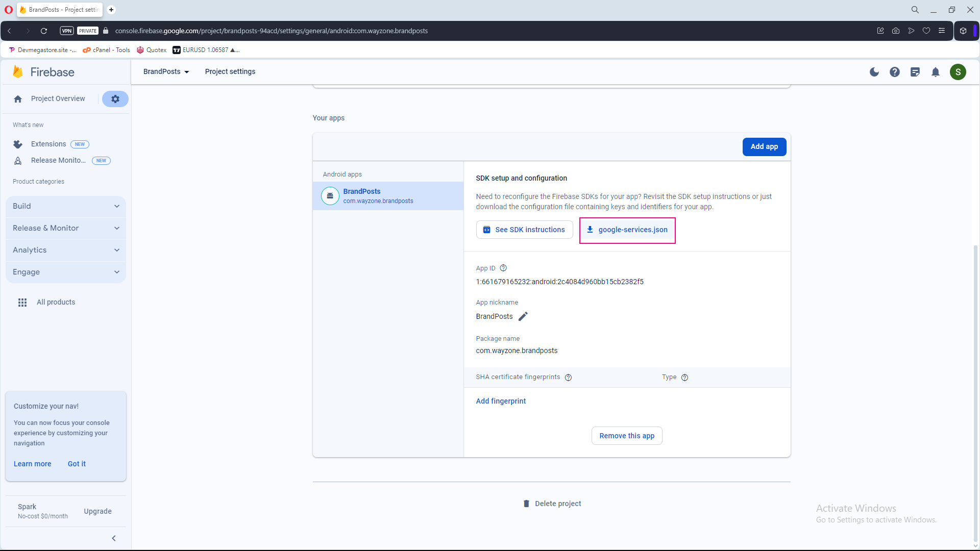Dismiss nav tip with Got it
Screen dimensions: 980x551
point(77,464)
